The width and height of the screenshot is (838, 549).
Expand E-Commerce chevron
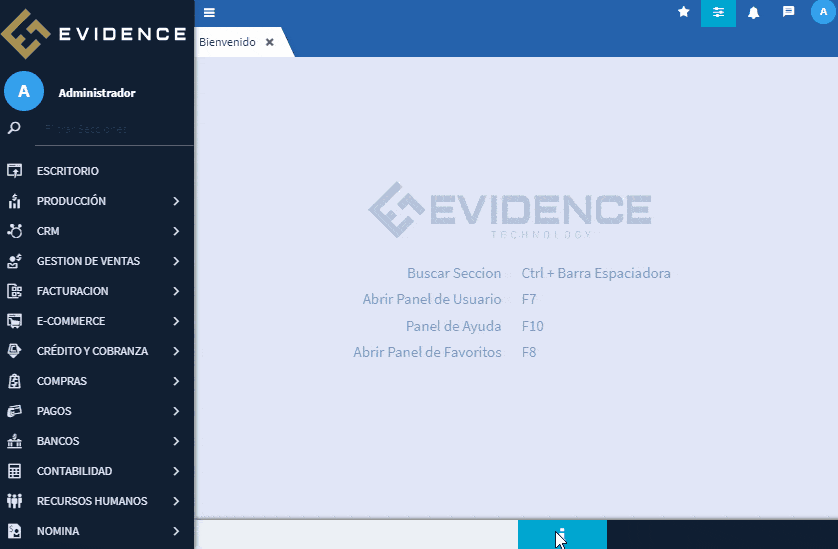[176, 321]
